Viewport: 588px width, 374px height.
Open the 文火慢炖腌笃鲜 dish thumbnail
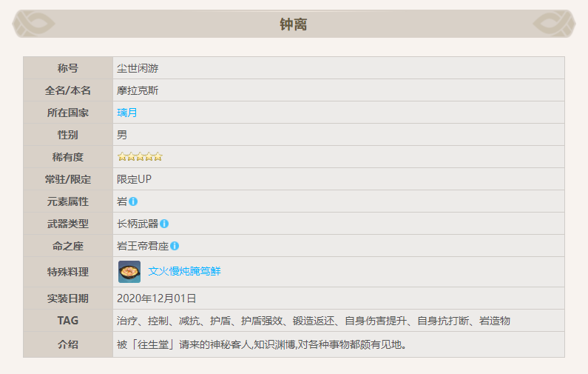point(129,272)
